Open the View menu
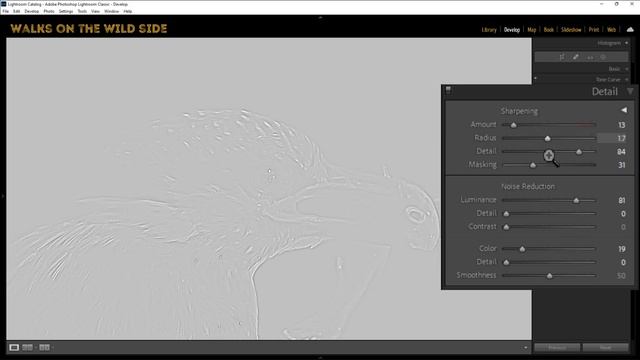Image resolution: width=640 pixels, height=360 pixels. click(95, 11)
